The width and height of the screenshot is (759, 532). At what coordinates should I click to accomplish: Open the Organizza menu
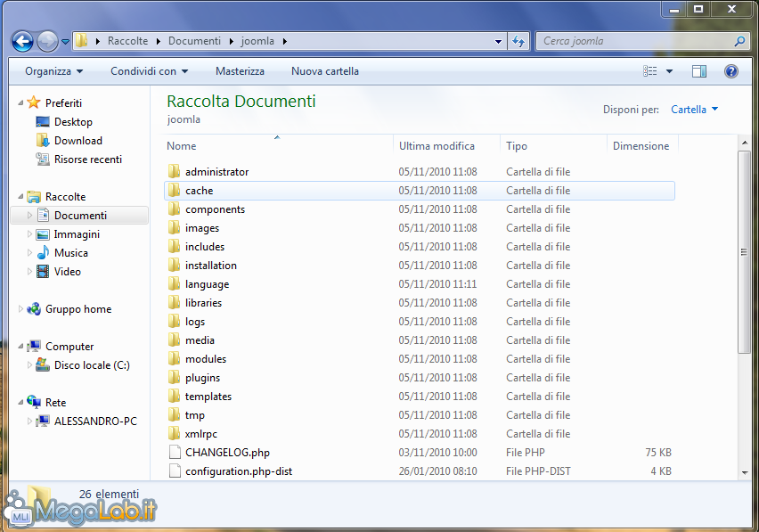[53, 71]
